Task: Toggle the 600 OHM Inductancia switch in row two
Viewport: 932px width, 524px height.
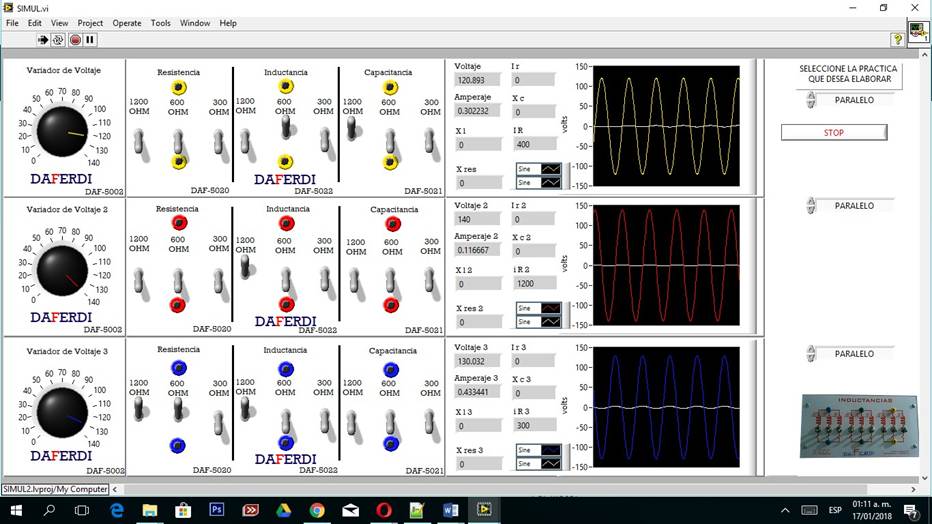Action: tap(286, 279)
